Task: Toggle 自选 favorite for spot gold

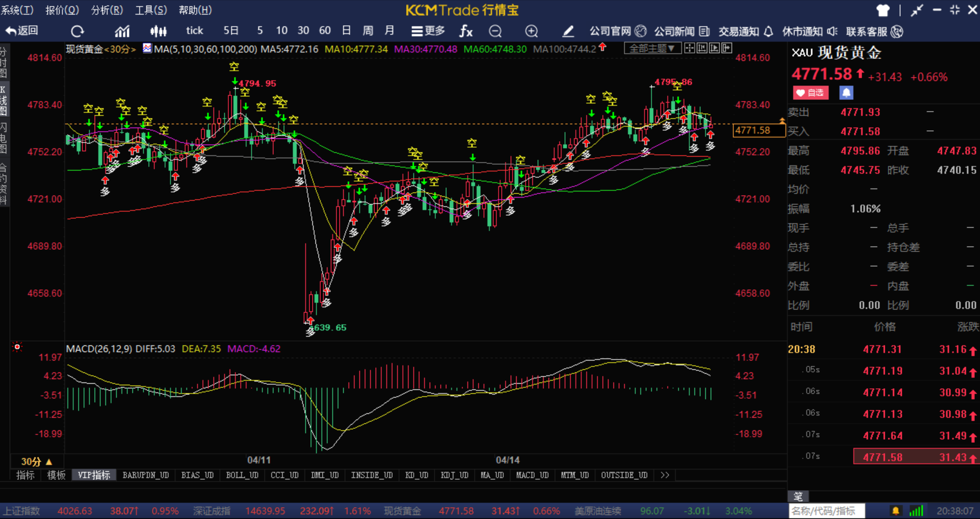Action: tap(811, 93)
